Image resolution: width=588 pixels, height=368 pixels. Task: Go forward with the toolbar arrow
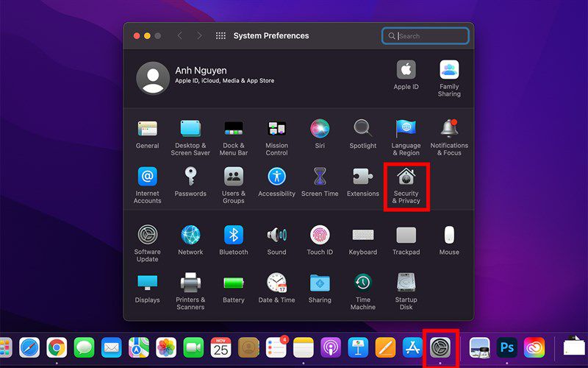[199, 35]
